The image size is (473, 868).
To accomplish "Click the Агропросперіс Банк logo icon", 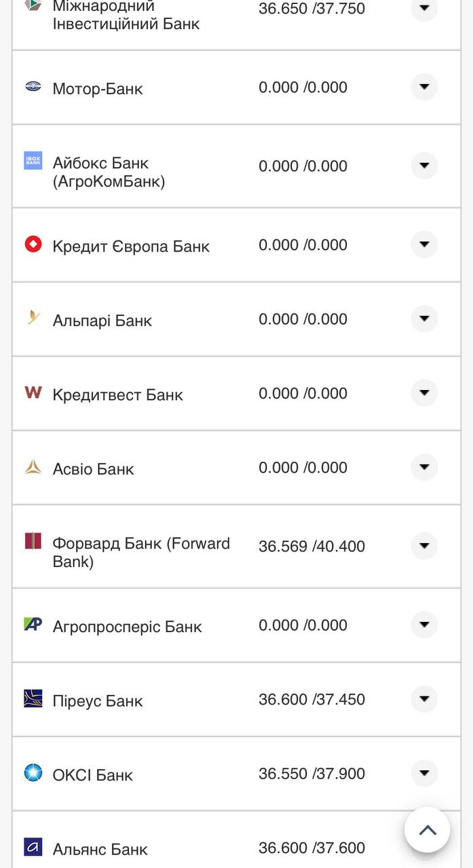I will pos(33,624).
